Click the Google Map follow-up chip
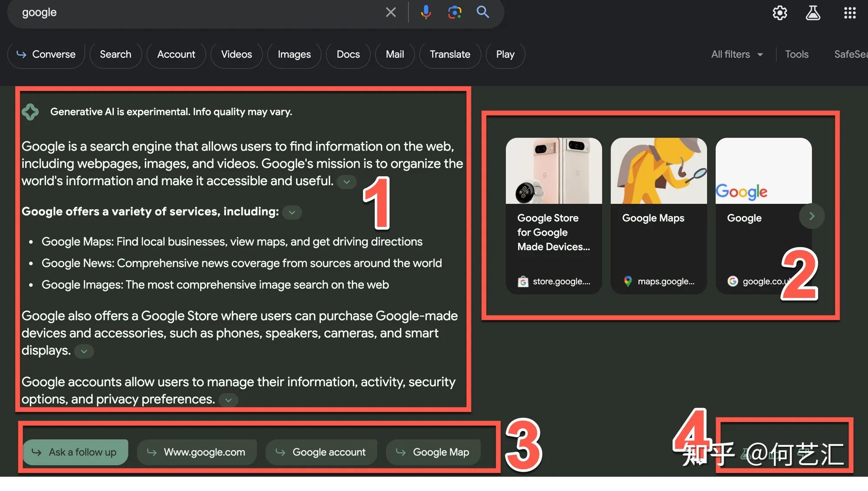The image size is (868, 491). [433, 452]
